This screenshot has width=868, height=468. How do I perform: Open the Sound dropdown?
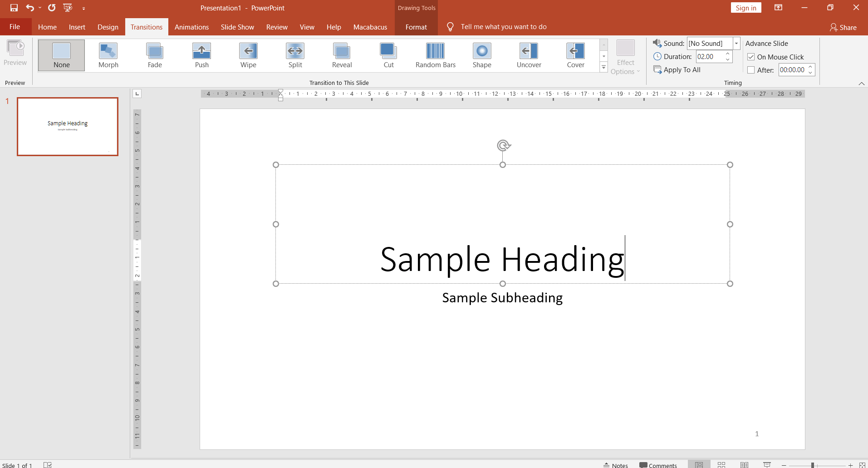(736, 43)
